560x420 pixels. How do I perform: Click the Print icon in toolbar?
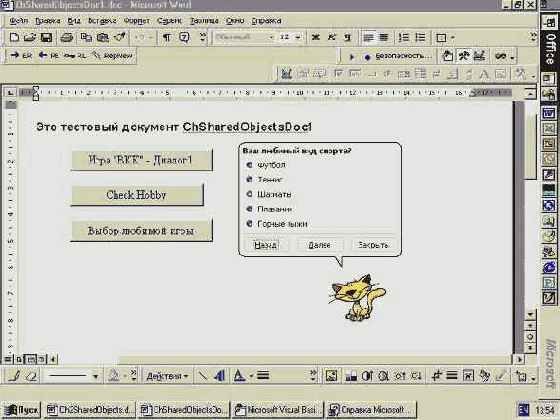67,37
